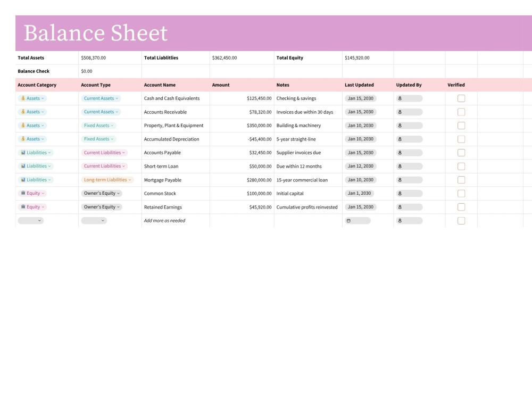Open empty Account Type dropdown in last row
This screenshot has width=532, height=399.
[94, 221]
